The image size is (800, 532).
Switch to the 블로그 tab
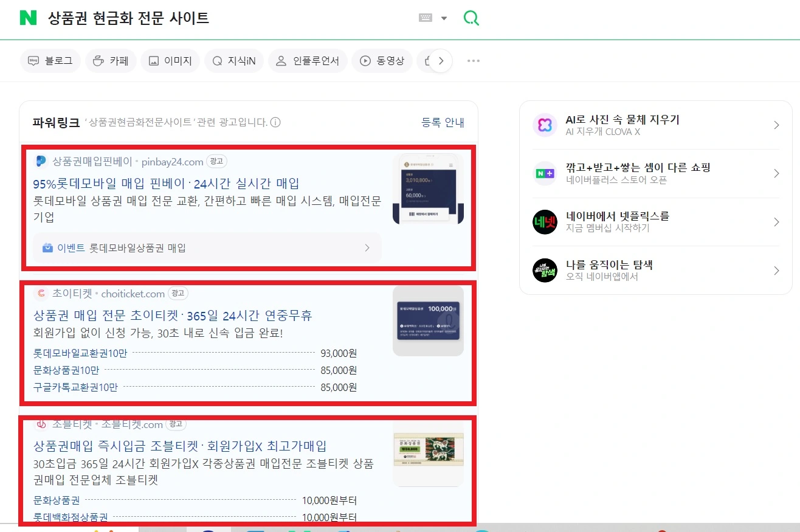pyautogui.click(x=50, y=61)
